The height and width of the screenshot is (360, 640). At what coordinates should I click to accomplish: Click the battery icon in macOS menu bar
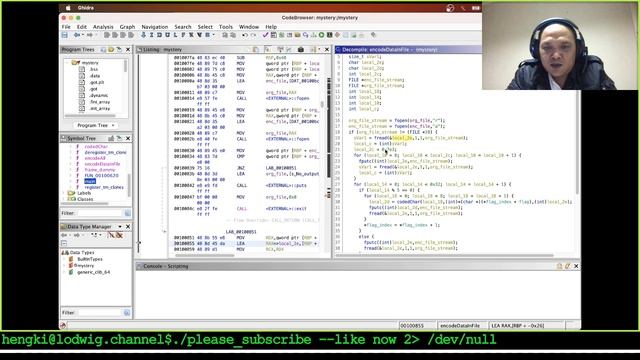pos(476,8)
